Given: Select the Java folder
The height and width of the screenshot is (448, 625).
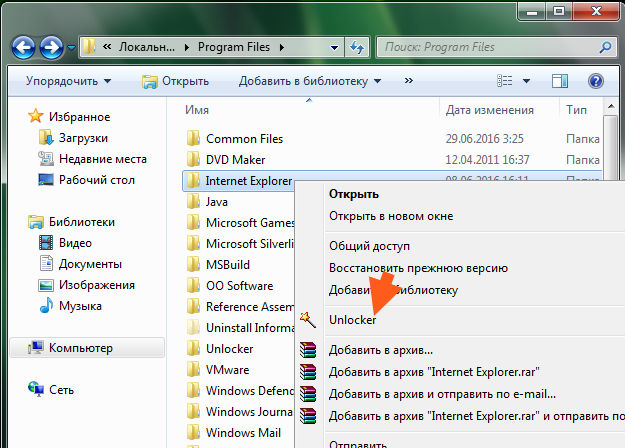Looking at the screenshot, I should (217, 202).
